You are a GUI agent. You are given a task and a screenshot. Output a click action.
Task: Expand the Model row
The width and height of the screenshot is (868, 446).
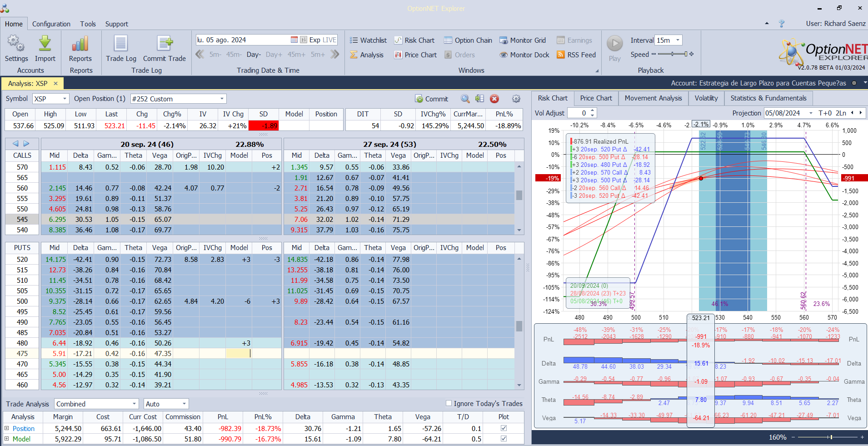[7, 439]
